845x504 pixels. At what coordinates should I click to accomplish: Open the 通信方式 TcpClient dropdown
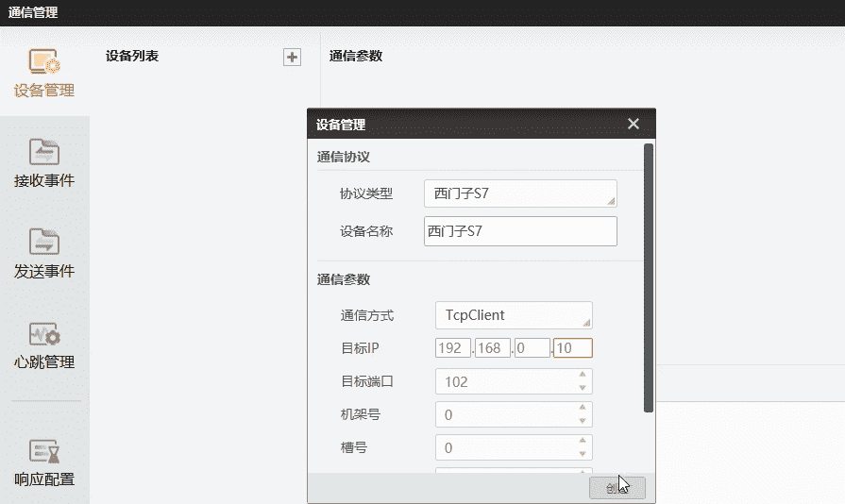(x=514, y=315)
